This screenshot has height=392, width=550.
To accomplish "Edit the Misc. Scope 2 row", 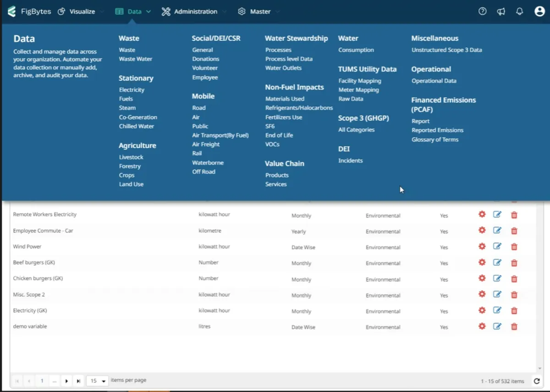I will pyautogui.click(x=497, y=294).
